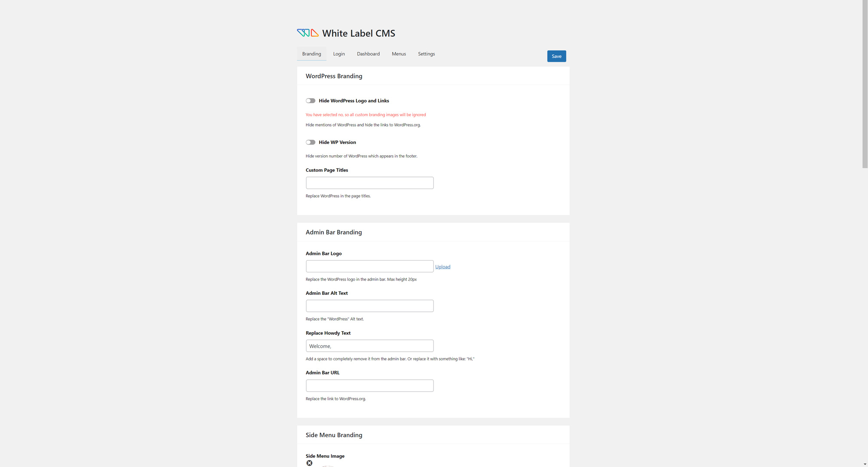Click the red custom branding ignored warning
Viewport: 868px width, 467px height.
pos(366,115)
